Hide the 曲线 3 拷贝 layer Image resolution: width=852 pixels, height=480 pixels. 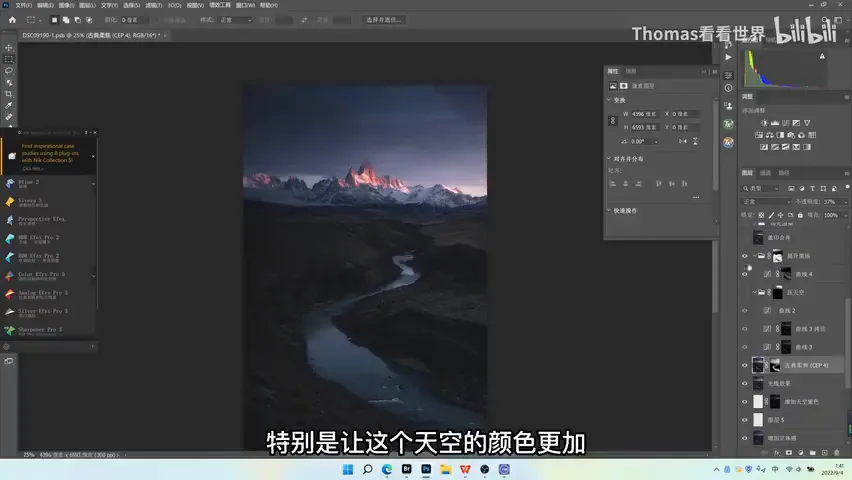pyautogui.click(x=745, y=329)
